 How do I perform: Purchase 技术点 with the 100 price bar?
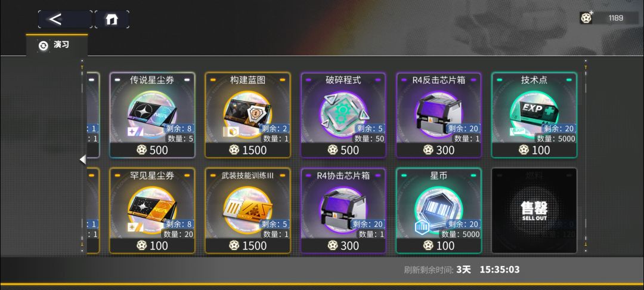[534, 150]
